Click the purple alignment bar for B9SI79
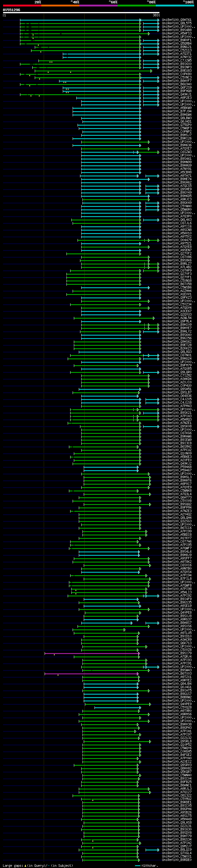This screenshot has width=197, height=868. pos(92,653)
